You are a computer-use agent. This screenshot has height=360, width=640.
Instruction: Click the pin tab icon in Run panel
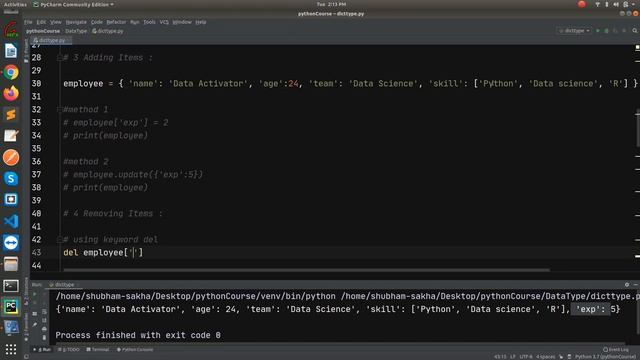35,325
